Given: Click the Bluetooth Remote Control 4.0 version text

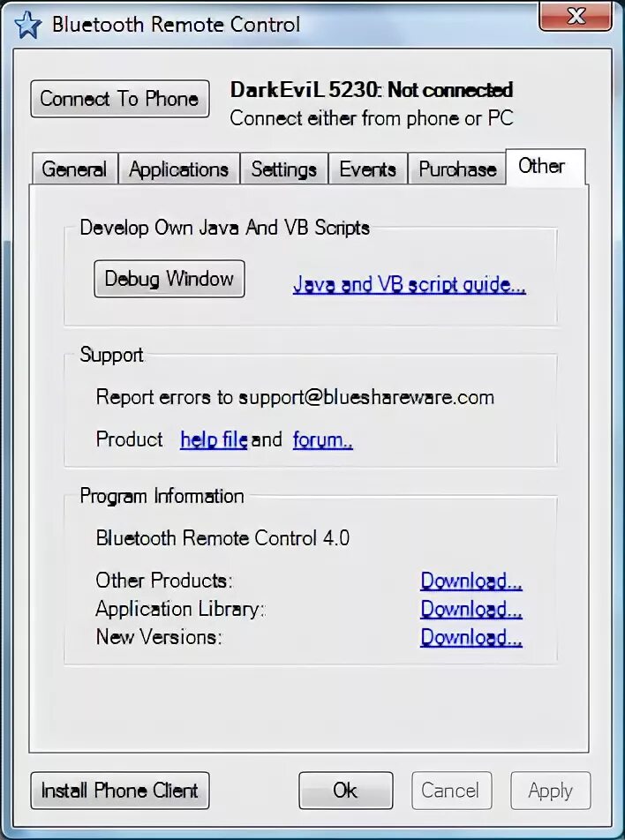Looking at the screenshot, I should pyautogui.click(x=222, y=538).
